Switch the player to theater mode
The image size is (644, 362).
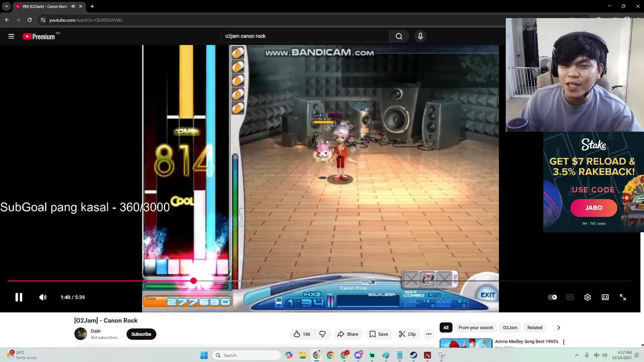[x=605, y=297]
